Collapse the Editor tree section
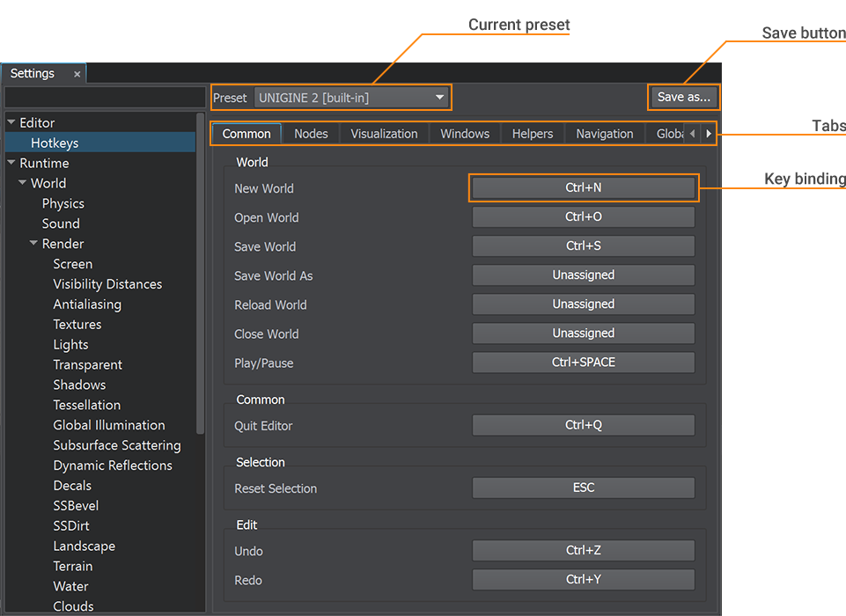The height and width of the screenshot is (616, 846). (x=11, y=123)
